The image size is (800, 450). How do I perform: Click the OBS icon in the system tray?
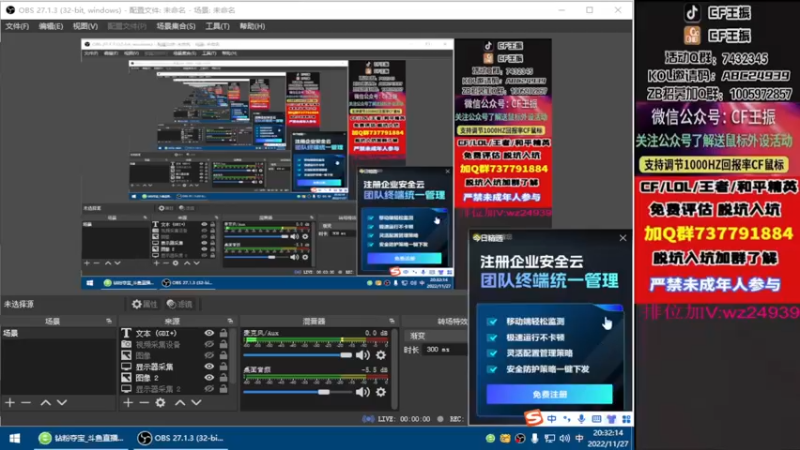(520, 438)
